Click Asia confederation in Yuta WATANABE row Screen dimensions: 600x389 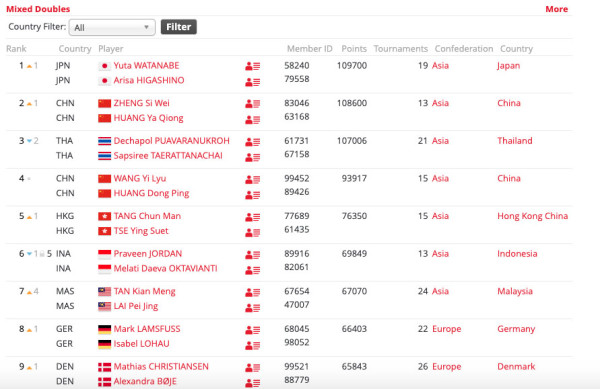coord(440,65)
